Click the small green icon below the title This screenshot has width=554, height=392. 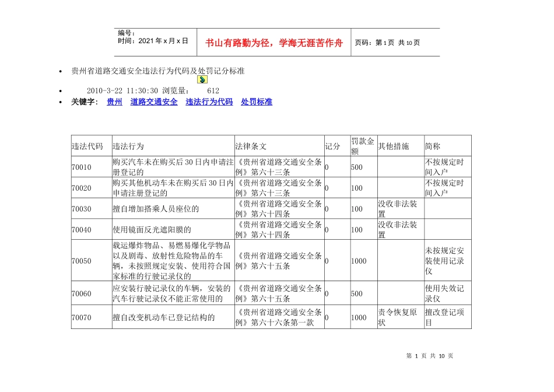click(202, 79)
